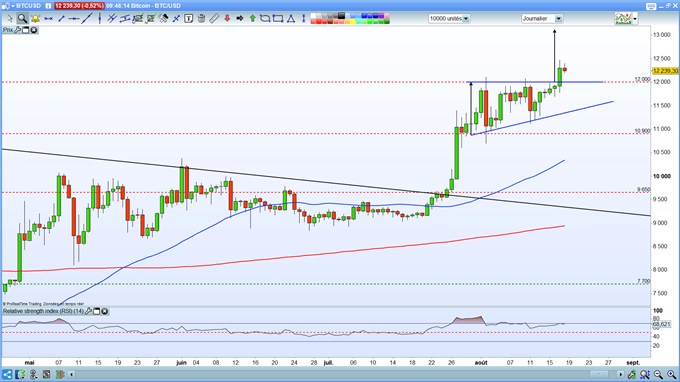Click the horizontal timeline scrollbar thumb

[x=599, y=375]
